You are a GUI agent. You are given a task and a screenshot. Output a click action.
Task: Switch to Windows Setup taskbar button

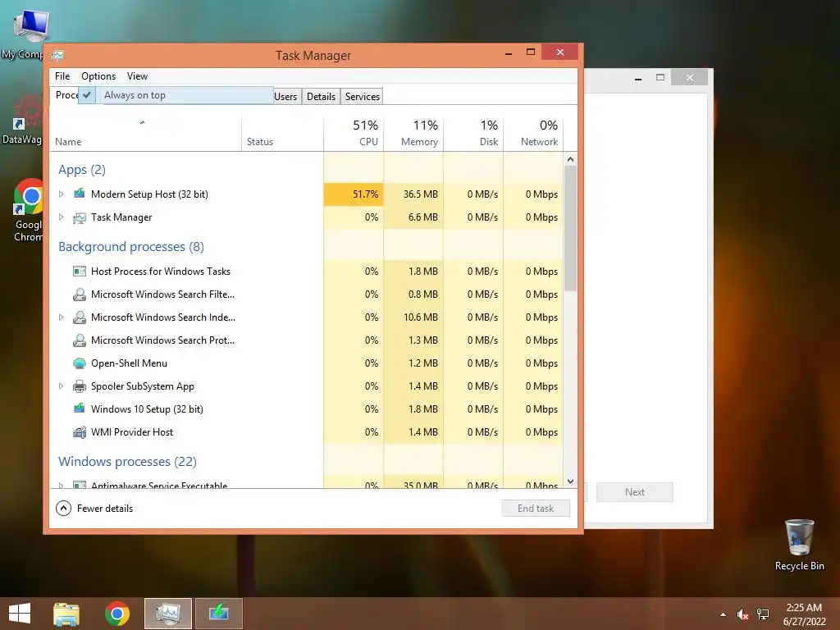(x=218, y=614)
